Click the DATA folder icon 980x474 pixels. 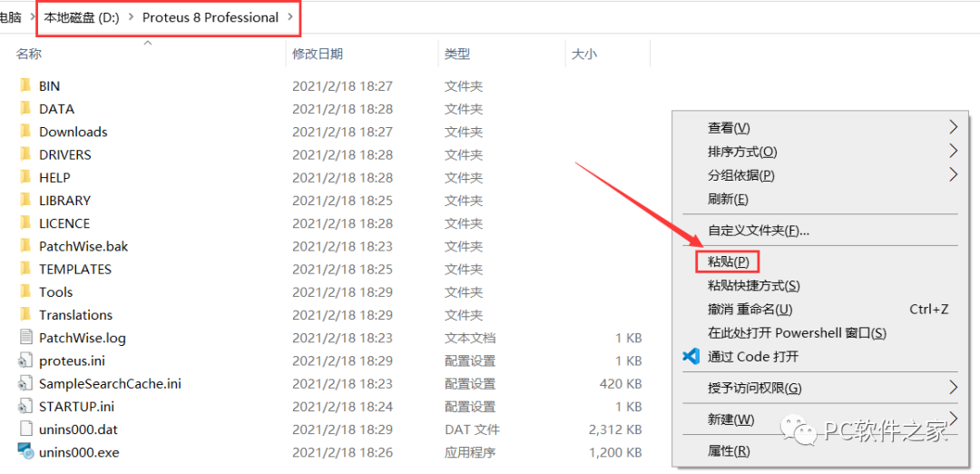point(25,108)
